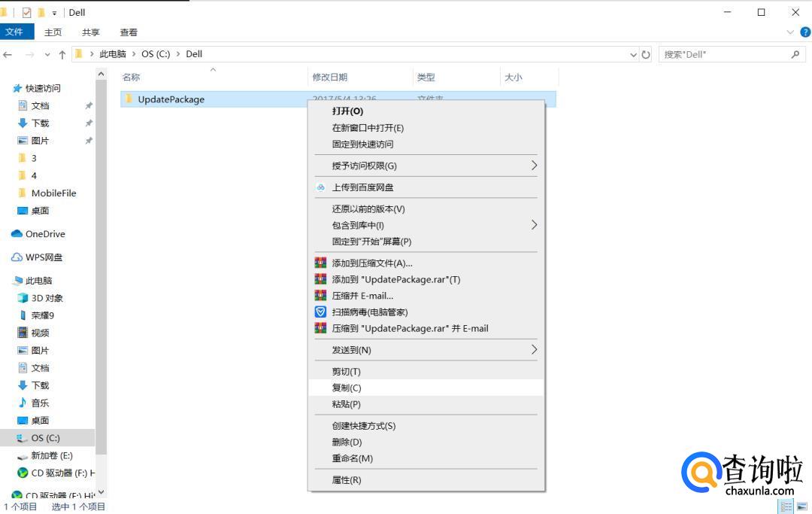The height and width of the screenshot is (514, 812).
Task: Click 此电脑 in address breadcrumb
Action: click(x=113, y=54)
